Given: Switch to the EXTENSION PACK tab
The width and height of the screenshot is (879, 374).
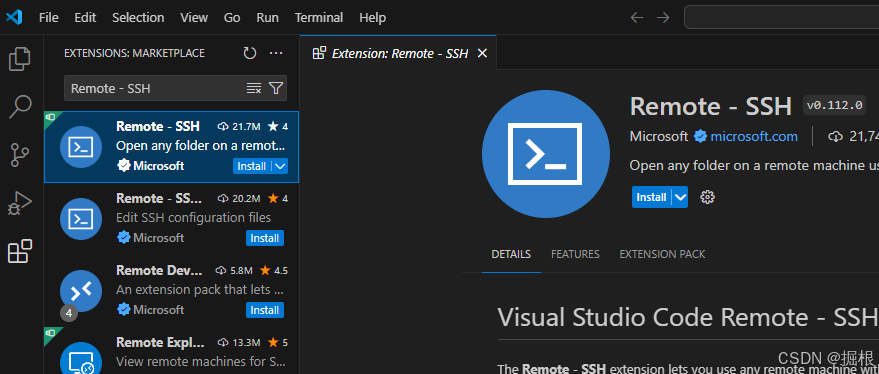Looking at the screenshot, I should click(662, 254).
